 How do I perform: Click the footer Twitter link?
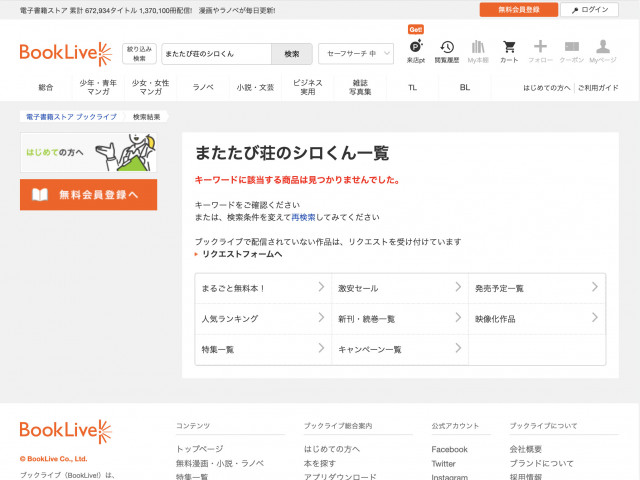(x=443, y=464)
